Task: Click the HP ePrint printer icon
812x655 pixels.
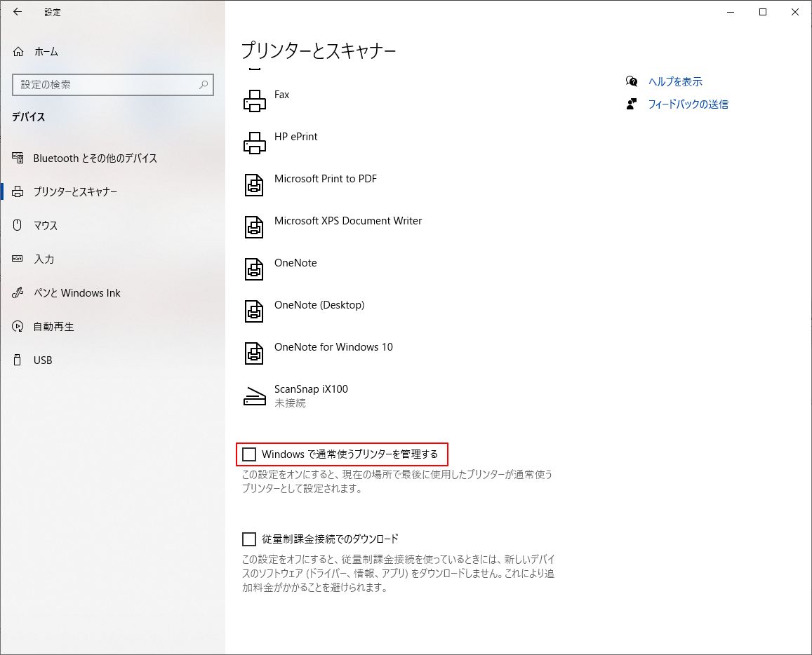Action: click(x=254, y=143)
